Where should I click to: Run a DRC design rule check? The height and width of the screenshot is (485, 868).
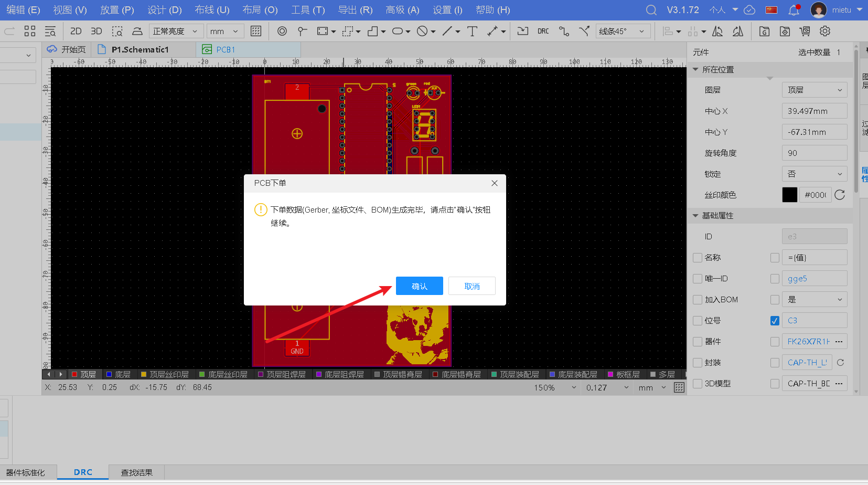pyautogui.click(x=543, y=31)
